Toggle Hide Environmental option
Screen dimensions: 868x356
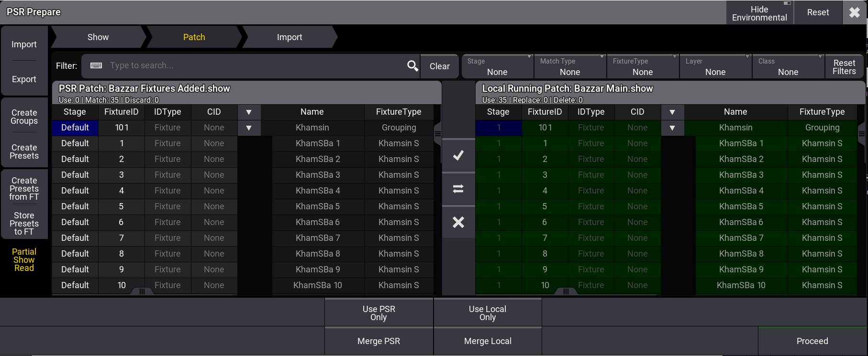pos(759,13)
